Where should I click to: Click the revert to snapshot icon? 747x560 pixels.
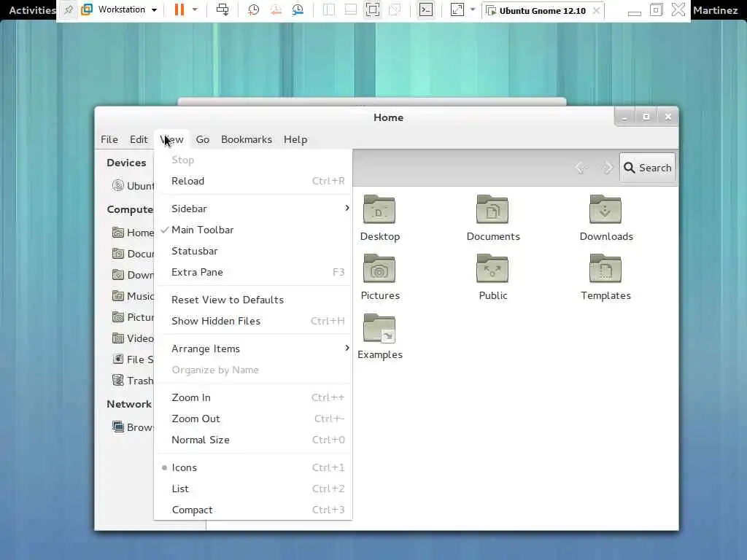pyautogui.click(x=275, y=9)
